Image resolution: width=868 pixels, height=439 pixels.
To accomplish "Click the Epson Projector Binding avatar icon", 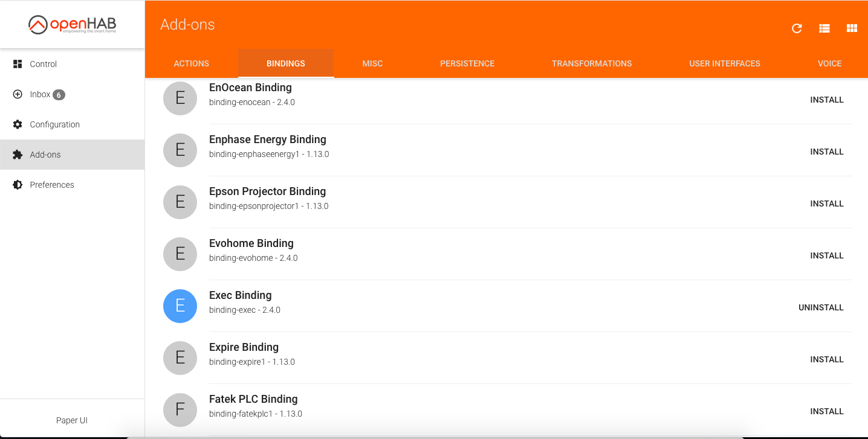I will pos(180,202).
